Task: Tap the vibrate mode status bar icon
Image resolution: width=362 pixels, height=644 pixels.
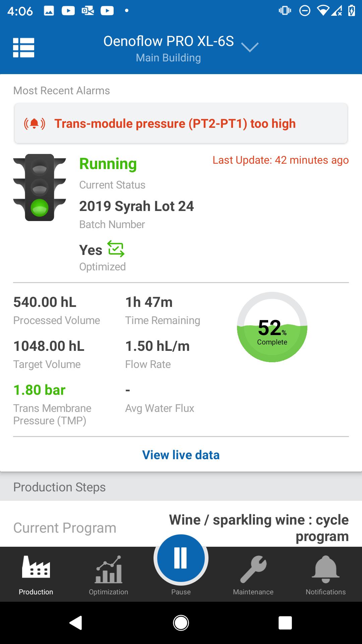Action: 285,11
